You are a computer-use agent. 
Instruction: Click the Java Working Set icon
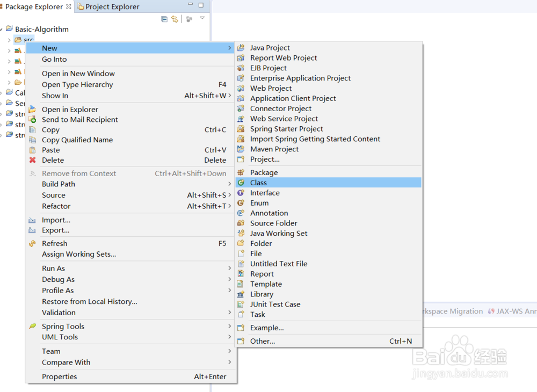pyautogui.click(x=241, y=233)
